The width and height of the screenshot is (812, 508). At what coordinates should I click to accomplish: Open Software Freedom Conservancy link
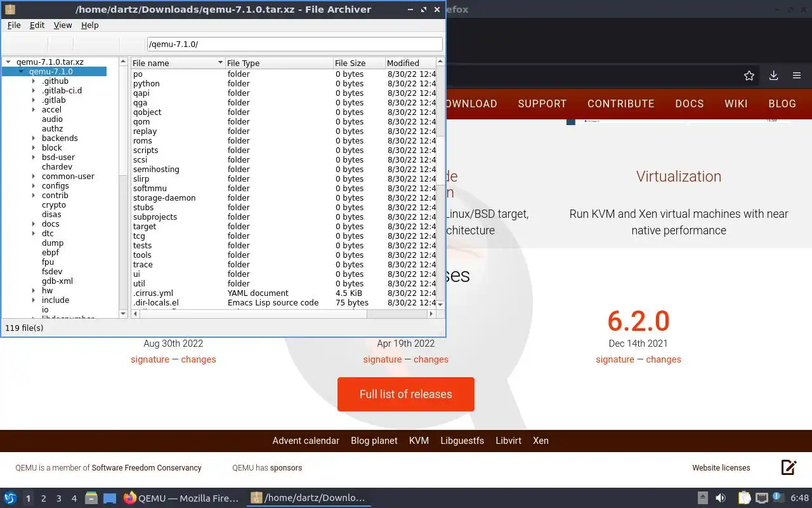pos(147,468)
